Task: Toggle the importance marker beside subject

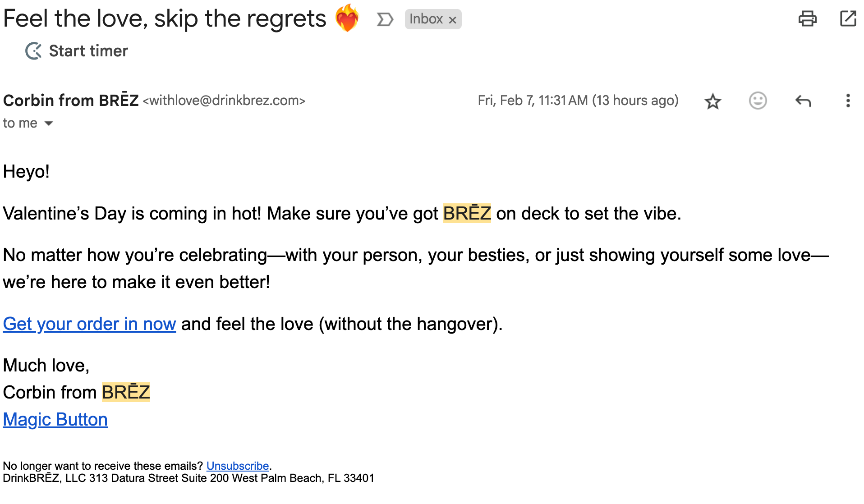Action: tap(385, 19)
